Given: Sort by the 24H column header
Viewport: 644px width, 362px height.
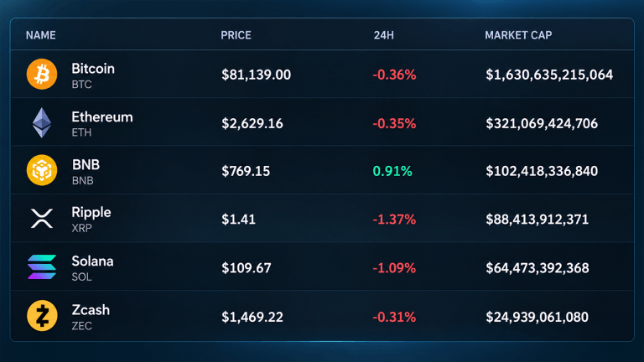Looking at the screenshot, I should (x=383, y=35).
